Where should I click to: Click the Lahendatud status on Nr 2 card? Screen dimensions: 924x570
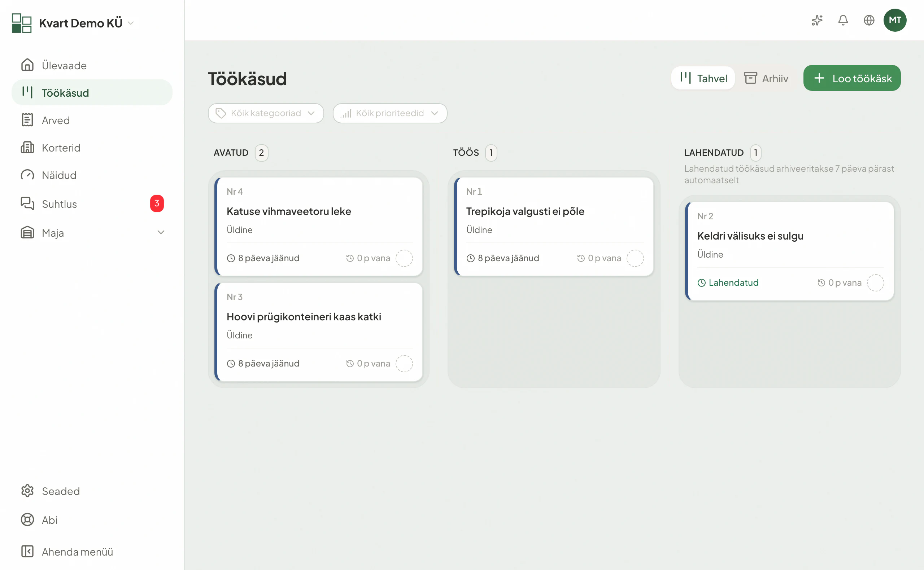click(x=728, y=283)
